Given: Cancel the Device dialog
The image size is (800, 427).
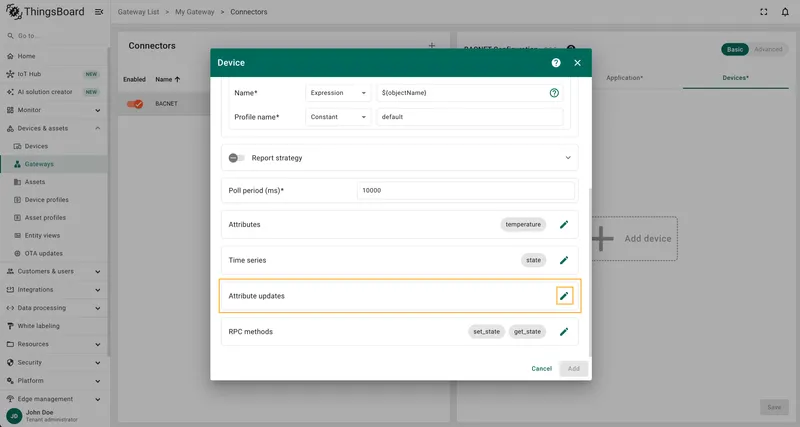Looking at the screenshot, I should tap(541, 368).
